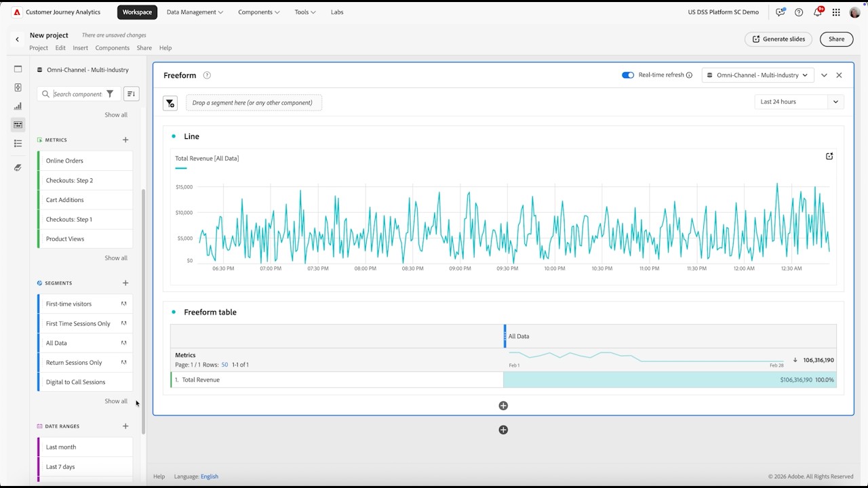This screenshot has width=868, height=488.
Task: Click the sort components button
Action: 132,94
